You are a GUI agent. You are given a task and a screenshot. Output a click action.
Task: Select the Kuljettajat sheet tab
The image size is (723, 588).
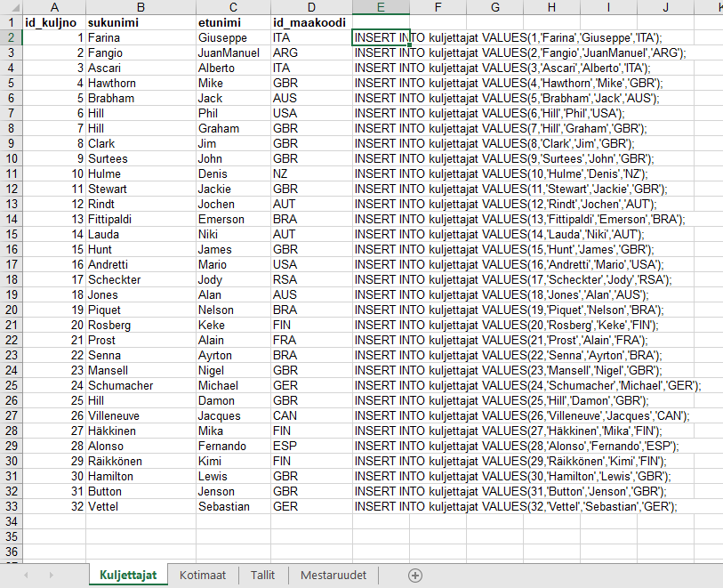tap(128, 576)
